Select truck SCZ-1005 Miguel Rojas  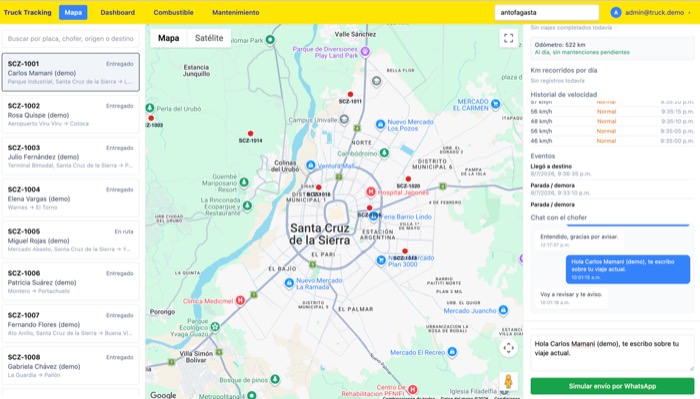[x=71, y=240]
